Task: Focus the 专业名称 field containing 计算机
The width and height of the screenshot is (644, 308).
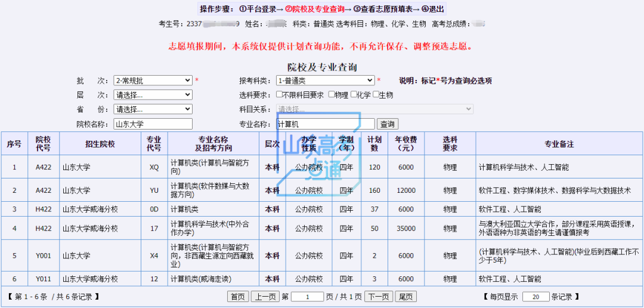Action: click(x=325, y=124)
